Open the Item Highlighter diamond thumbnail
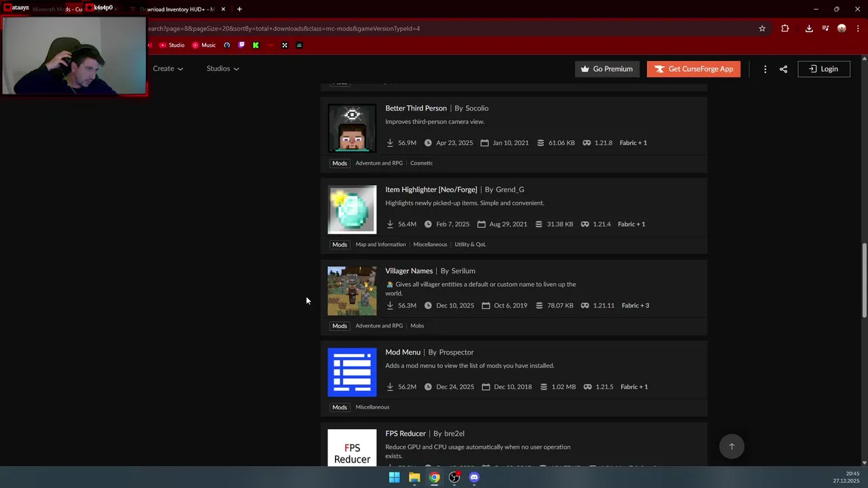Image resolution: width=868 pixels, height=488 pixels. coord(352,209)
